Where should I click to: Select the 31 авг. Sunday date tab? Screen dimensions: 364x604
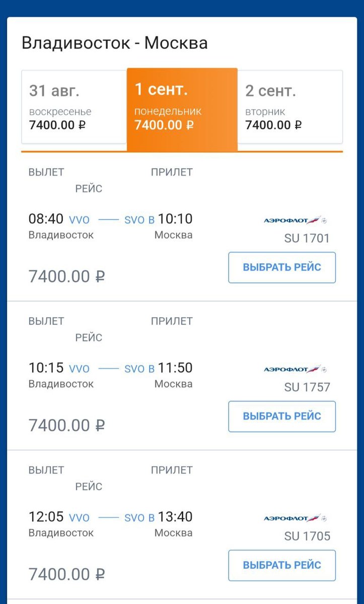(x=74, y=107)
